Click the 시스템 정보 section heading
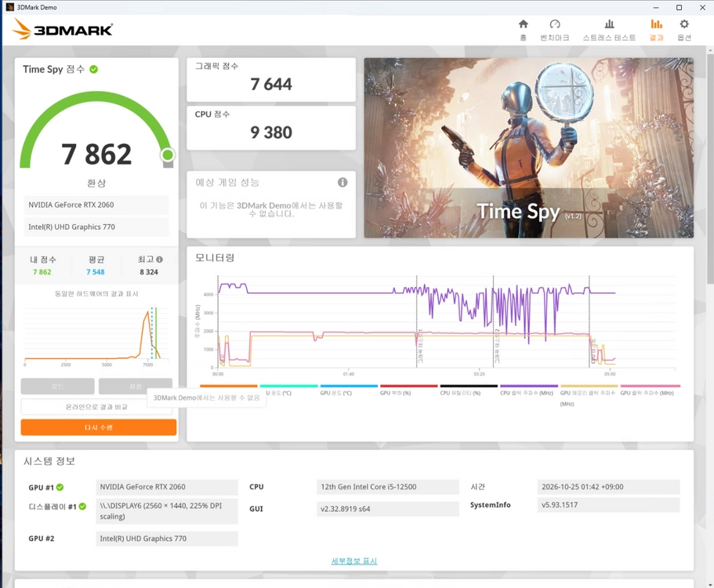Viewport: 714px width, 588px height. (x=49, y=461)
